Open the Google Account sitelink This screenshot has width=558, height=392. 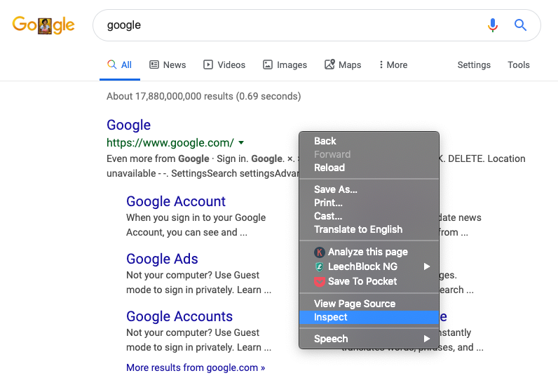click(176, 201)
